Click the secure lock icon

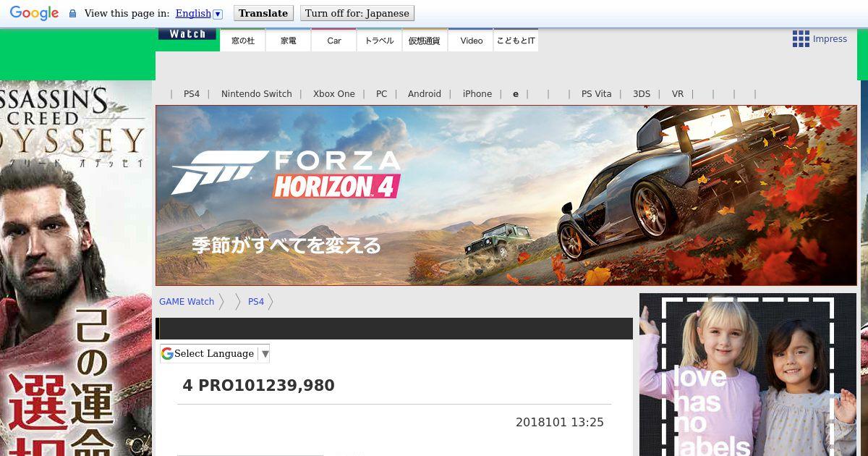click(72, 14)
